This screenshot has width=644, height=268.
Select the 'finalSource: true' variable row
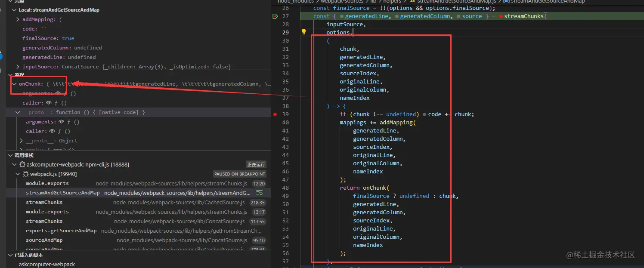click(138, 38)
